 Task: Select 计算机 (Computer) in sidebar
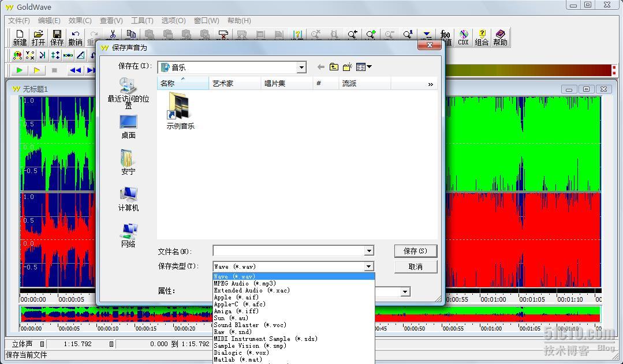pyautogui.click(x=128, y=199)
